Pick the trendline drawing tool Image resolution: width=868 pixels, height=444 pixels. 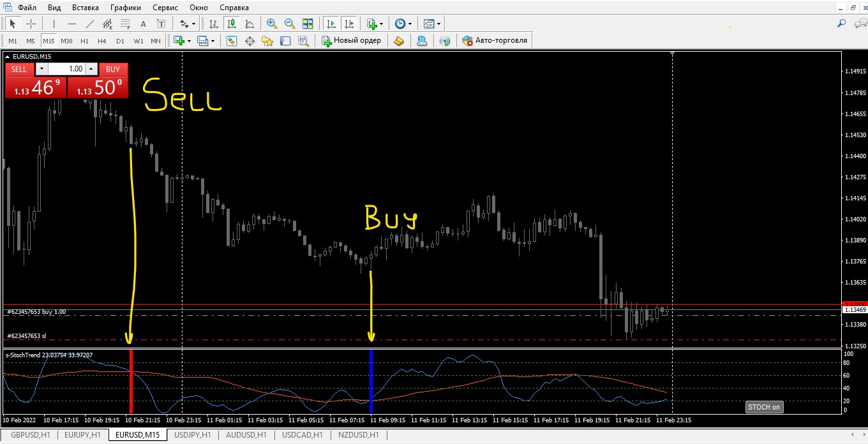pyautogui.click(x=90, y=24)
